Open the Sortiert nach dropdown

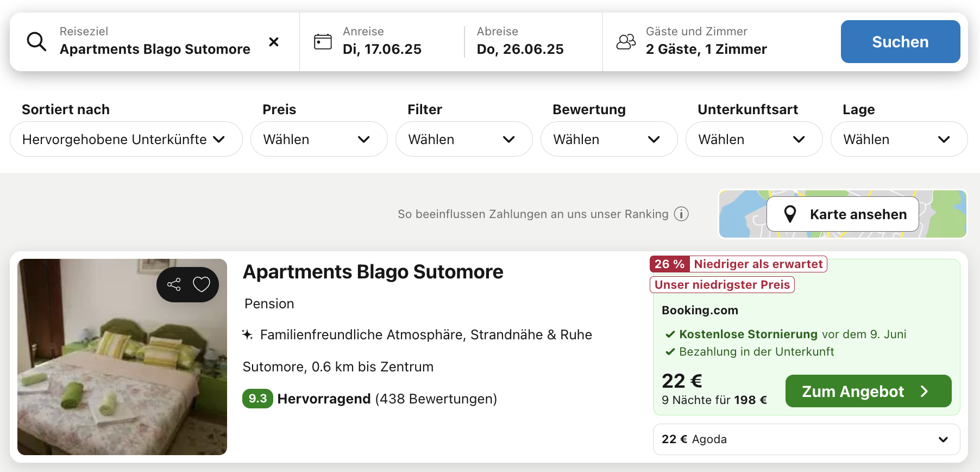click(126, 139)
